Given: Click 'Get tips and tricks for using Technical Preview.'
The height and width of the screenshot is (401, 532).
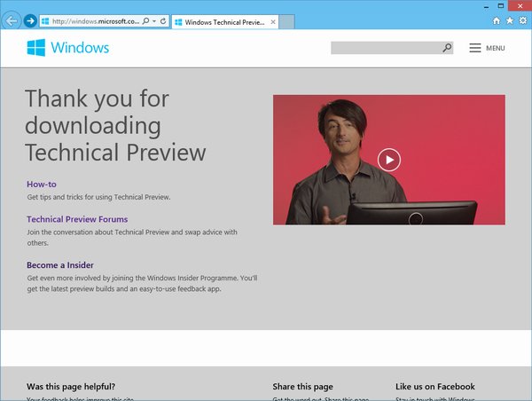Looking at the screenshot, I should 98,197.
